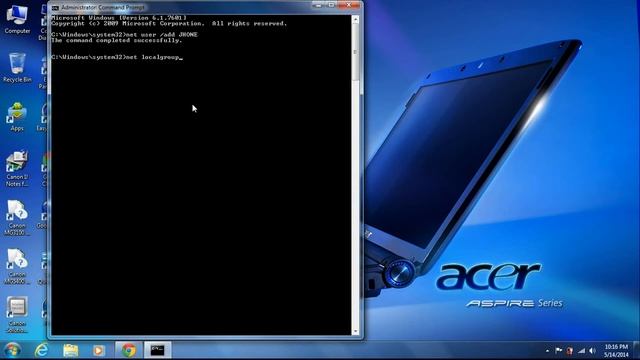Close the Command Prompt window
640x360 pixels.
click(349, 5)
